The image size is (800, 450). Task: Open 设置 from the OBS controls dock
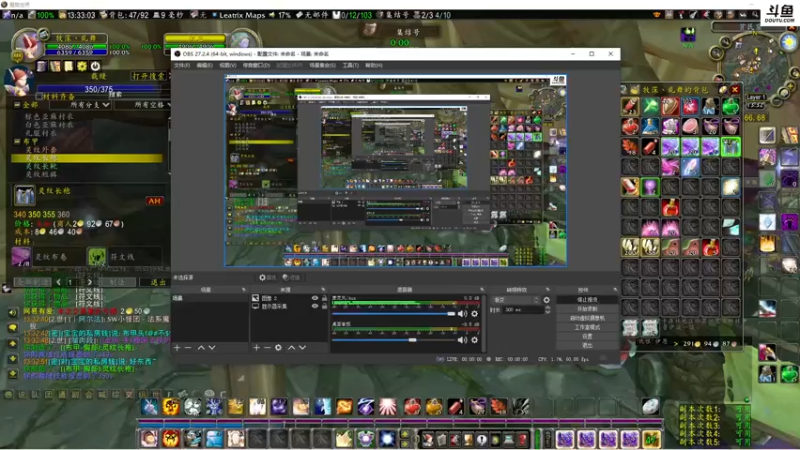pos(587,336)
